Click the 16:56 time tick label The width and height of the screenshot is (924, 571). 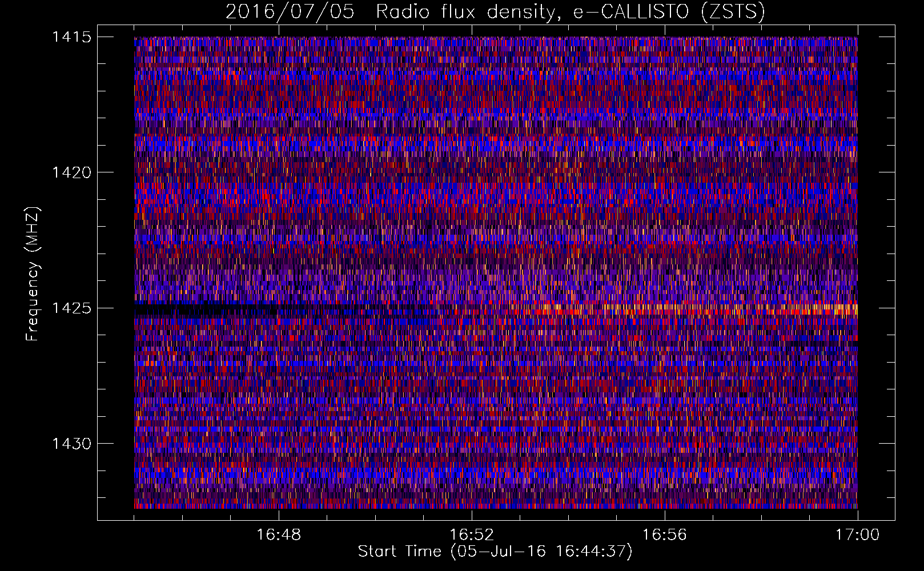(665, 535)
